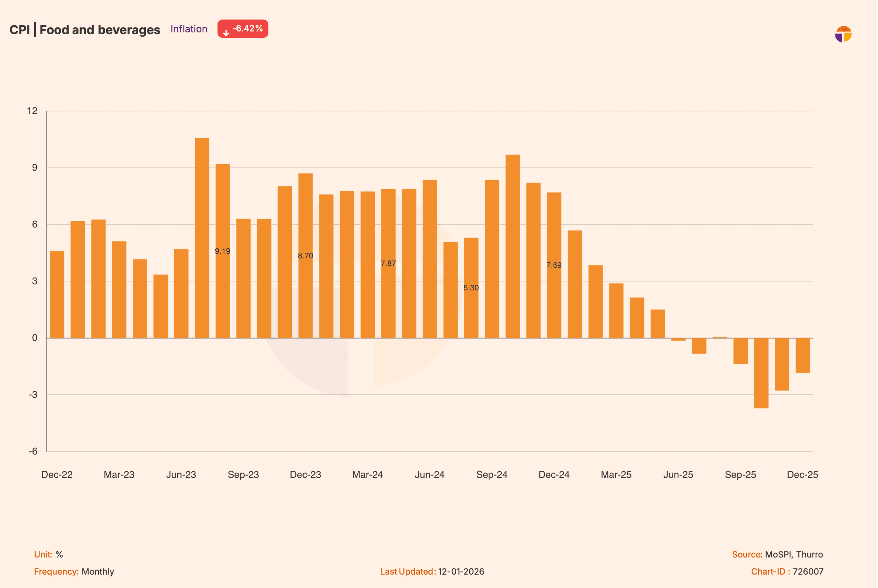Click the tallest bar near Jul-23
The height and width of the screenshot is (588, 878).
point(202,238)
